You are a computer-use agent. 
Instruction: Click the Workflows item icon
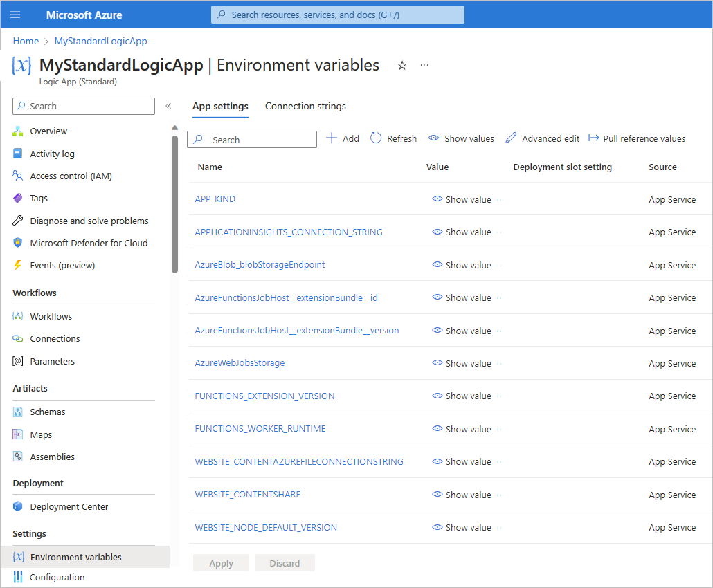(18, 316)
